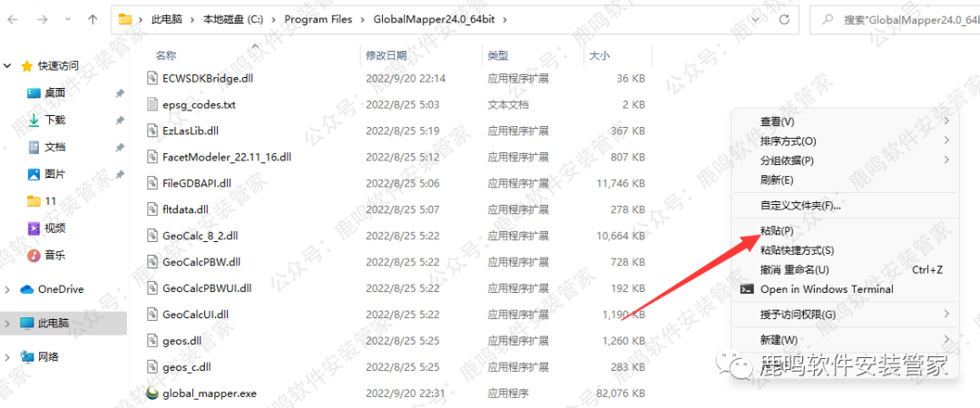
Task: Collapse the Quick access tree section
Action: (8, 66)
